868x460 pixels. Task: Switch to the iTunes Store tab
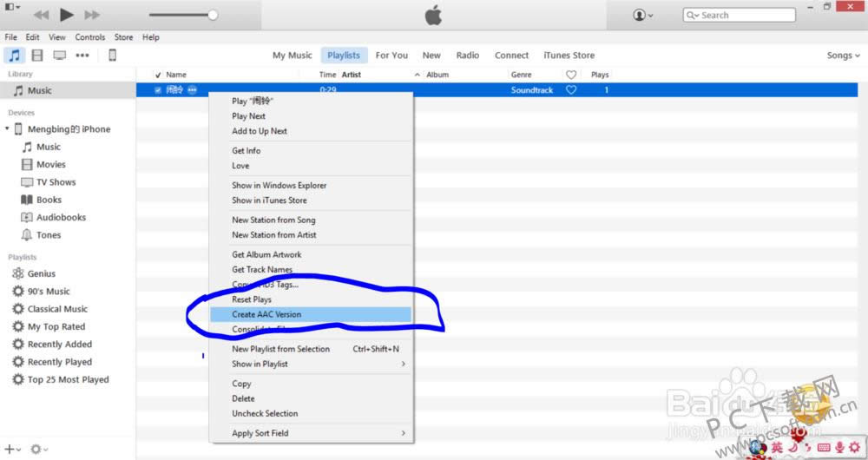click(x=569, y=56)
